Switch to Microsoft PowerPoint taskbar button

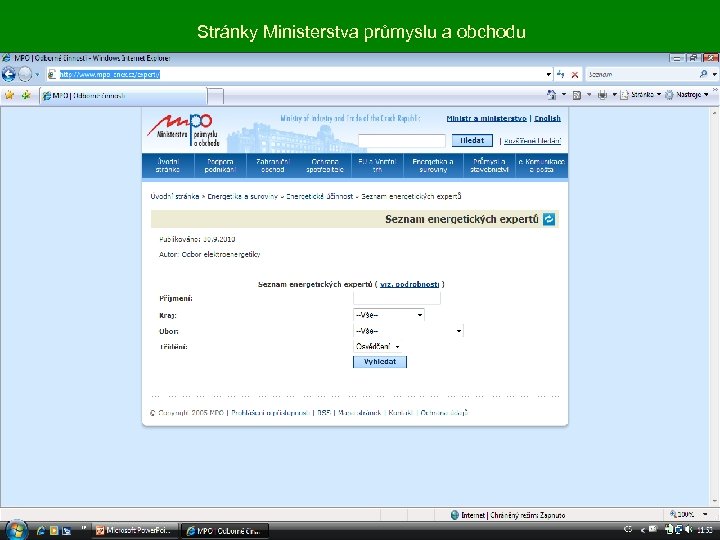coord(136,530)
